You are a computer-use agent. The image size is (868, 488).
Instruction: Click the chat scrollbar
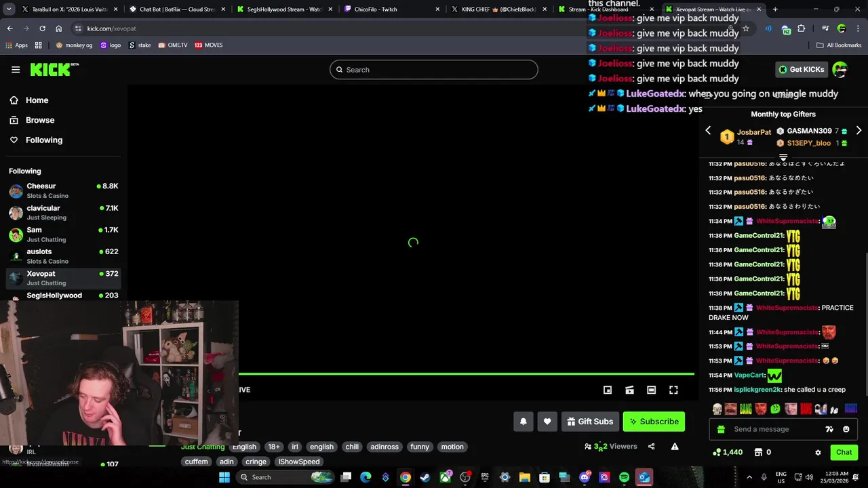pos(866,325)
